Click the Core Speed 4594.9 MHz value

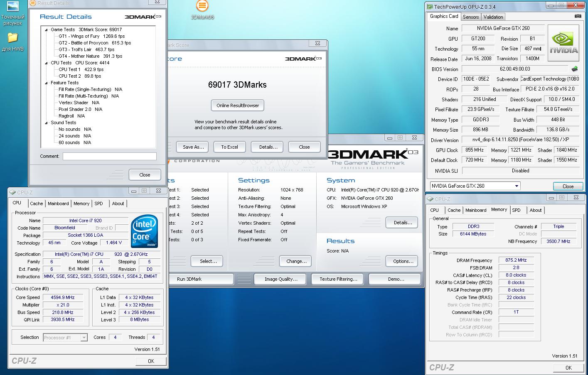click(63, 297)
